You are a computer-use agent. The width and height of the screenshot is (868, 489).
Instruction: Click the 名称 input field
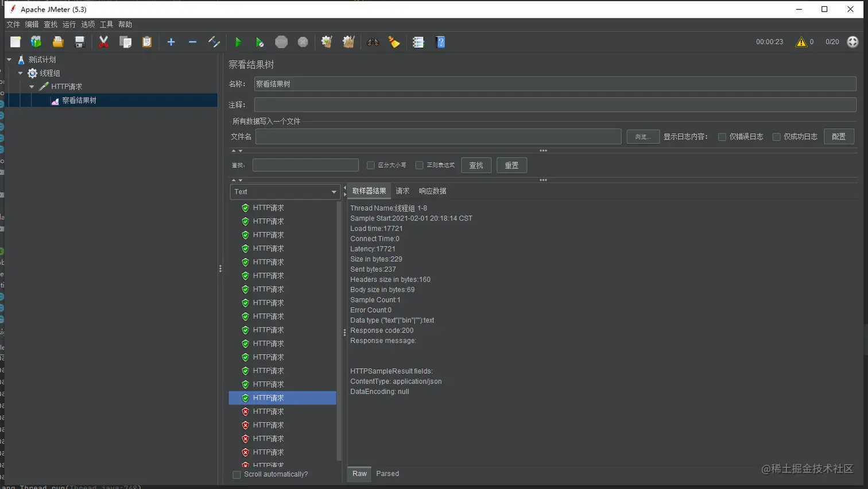(555, 84)
